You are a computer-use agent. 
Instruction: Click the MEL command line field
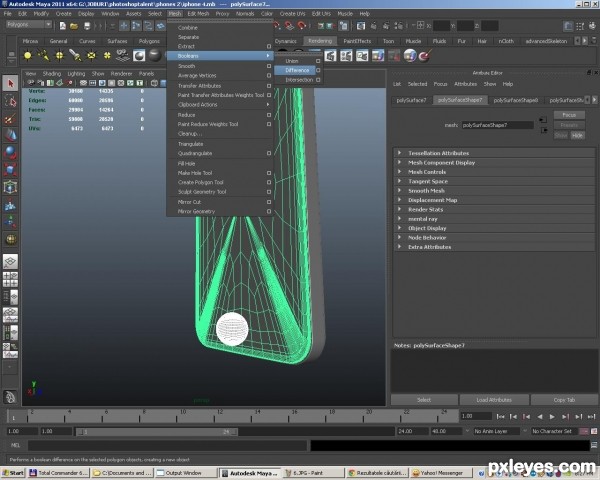(x=168, y=445)
